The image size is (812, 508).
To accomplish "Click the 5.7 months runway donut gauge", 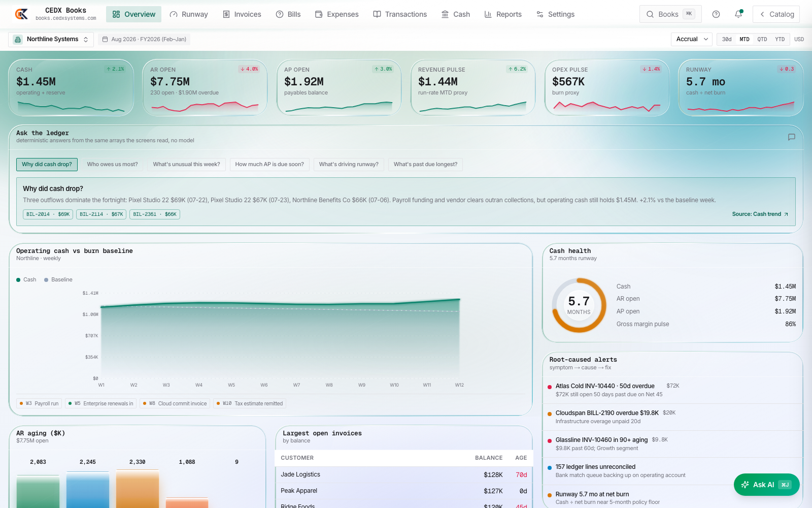I will click(x=579, y=305).
